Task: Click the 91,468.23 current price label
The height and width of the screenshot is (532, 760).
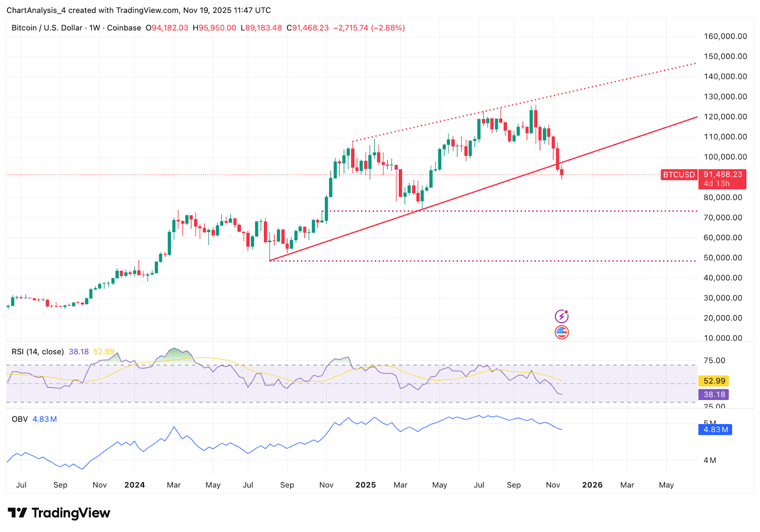Action: [x=722, y=175]
